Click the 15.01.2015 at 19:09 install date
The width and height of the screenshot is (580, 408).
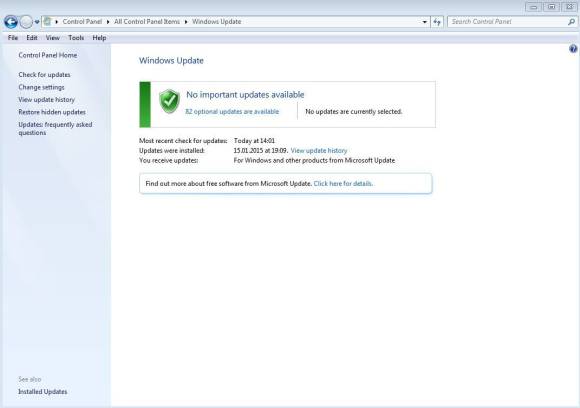[260, 151]
